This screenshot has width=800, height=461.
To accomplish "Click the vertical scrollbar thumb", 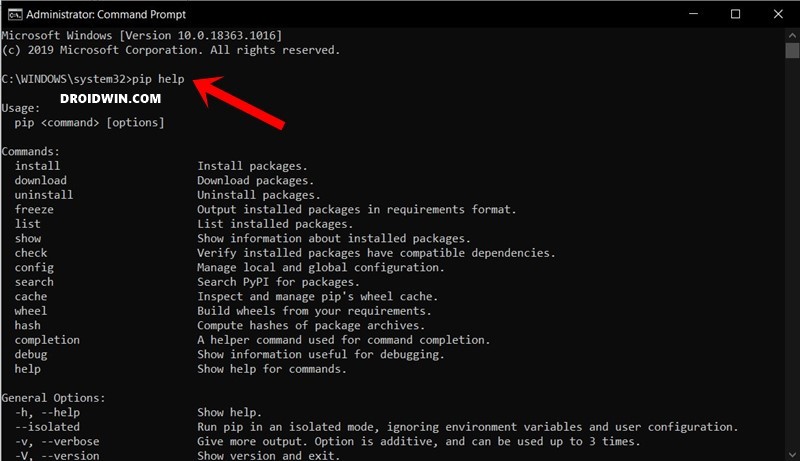I will point(792,51).
